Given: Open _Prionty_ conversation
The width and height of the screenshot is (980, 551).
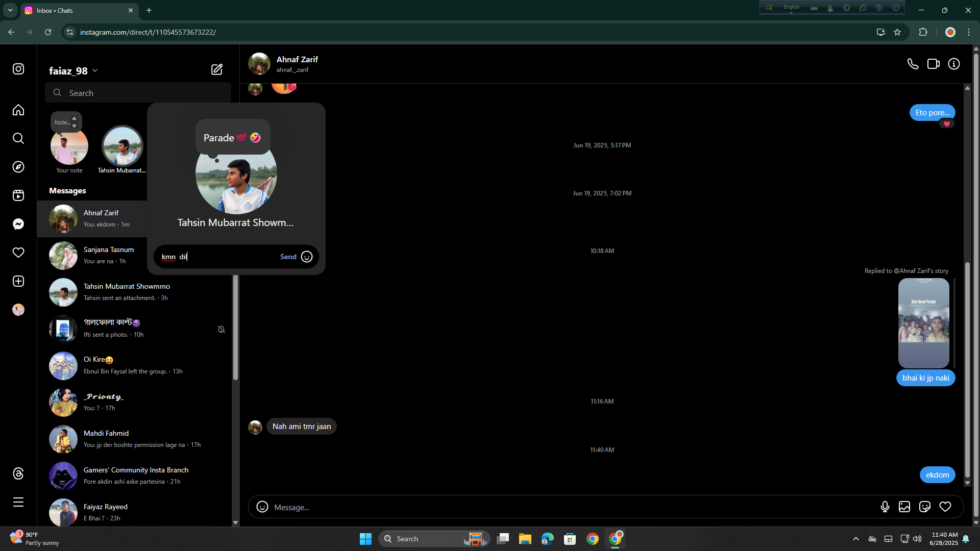Looking at the screenshot, I should pos(134,402).
